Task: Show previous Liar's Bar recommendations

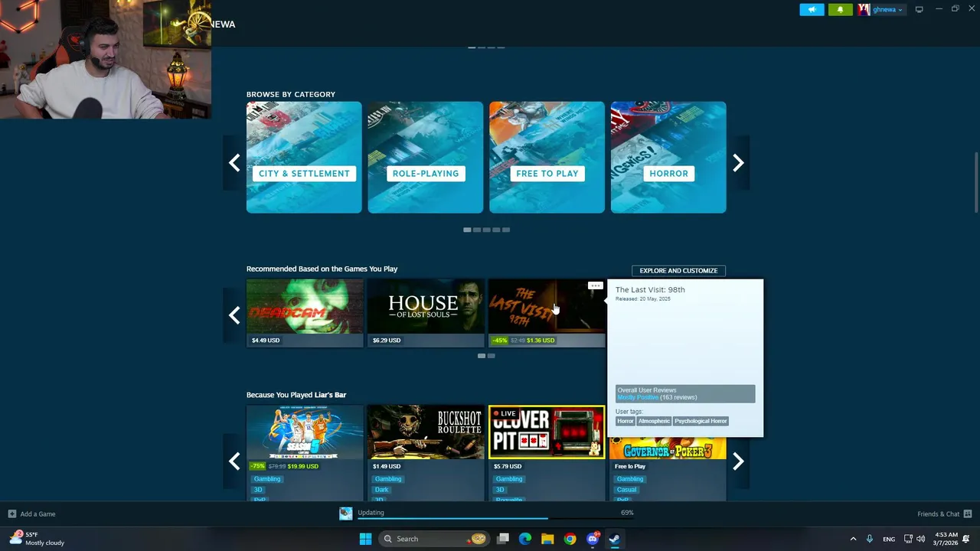Action: [x=234, y=461]
